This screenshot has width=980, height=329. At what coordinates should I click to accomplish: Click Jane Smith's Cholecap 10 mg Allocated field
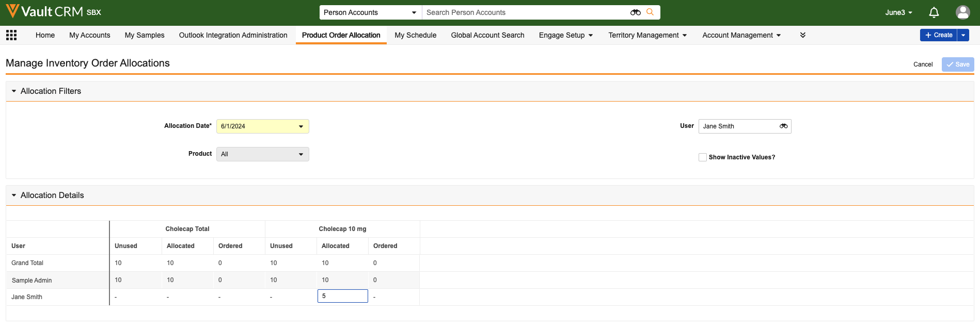pyautogui.click(x=342, y=296)
